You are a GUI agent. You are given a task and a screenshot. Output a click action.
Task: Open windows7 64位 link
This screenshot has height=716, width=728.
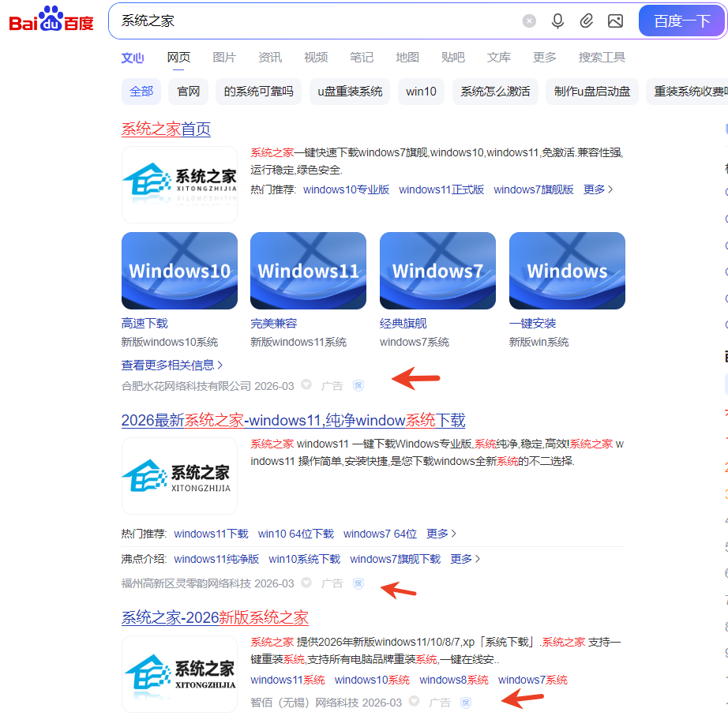click(x=380, y=534)
